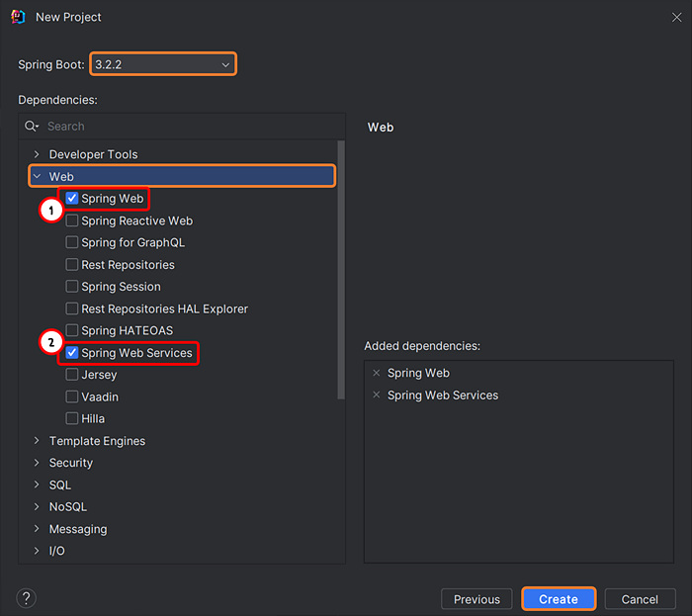Screen dimensions: 692x616
Task: Expand the Messaging category
Action: tap(37, 529)
